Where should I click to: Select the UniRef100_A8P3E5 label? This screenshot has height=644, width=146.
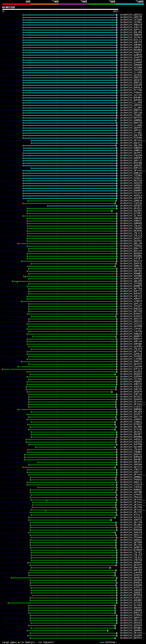(131, 570)
